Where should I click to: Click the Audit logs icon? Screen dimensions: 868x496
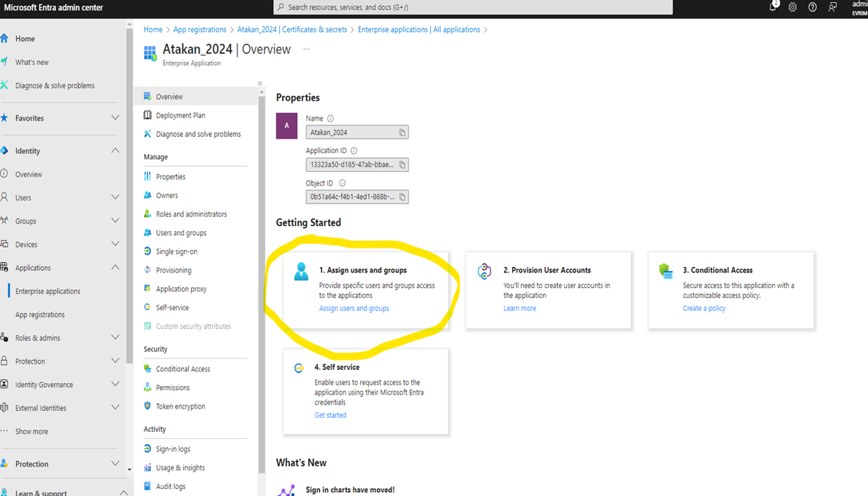pyautogui.click(x=147, y=486)
